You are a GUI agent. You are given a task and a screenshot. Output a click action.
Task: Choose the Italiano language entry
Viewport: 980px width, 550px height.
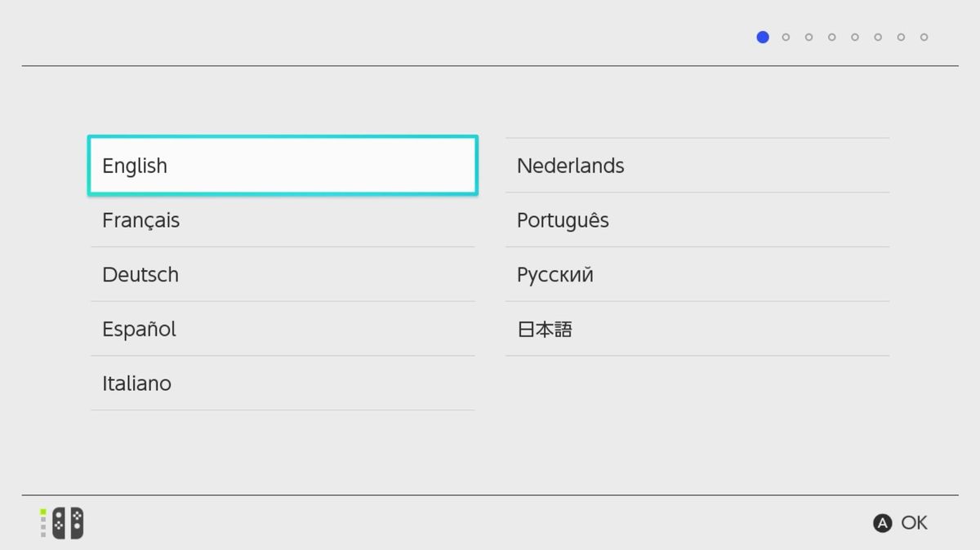click(282, 384)
